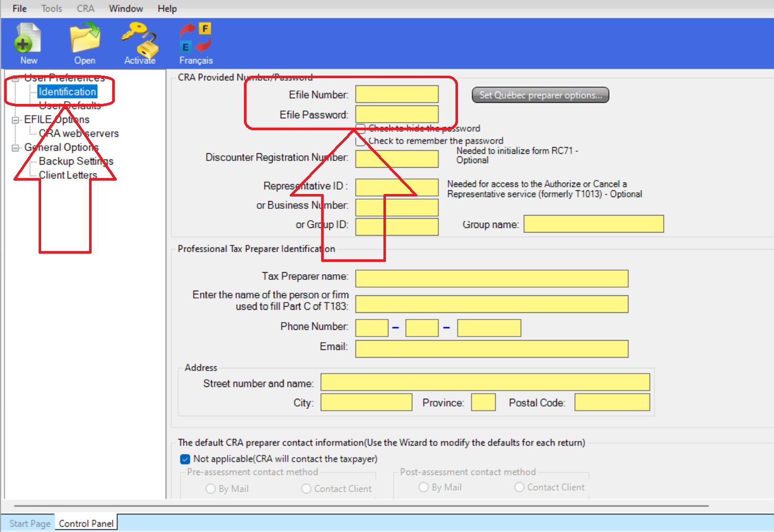The width and height of the screenshot is (774, 532).
Task: Select CRA web servers in tree
Action: [79, 133]
